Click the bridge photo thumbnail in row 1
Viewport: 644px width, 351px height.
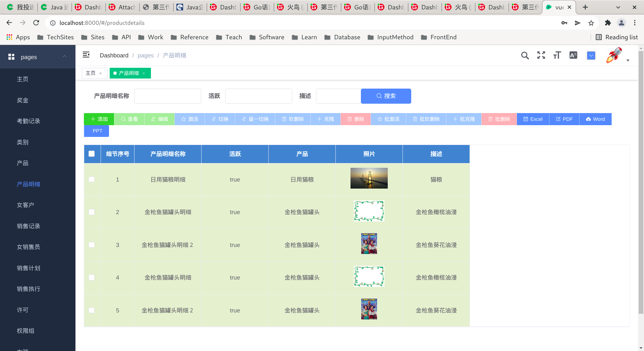(x=369, y=178)
